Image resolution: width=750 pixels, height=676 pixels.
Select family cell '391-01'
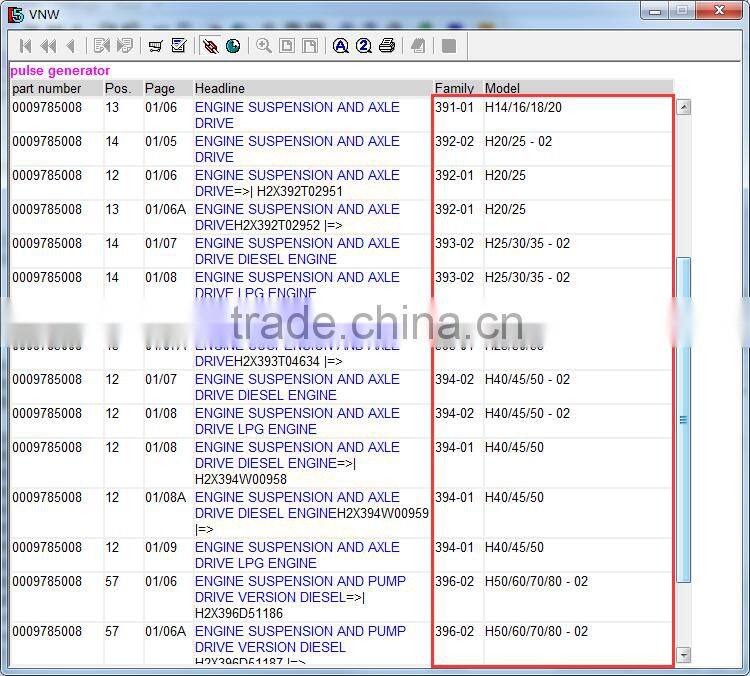454,107
